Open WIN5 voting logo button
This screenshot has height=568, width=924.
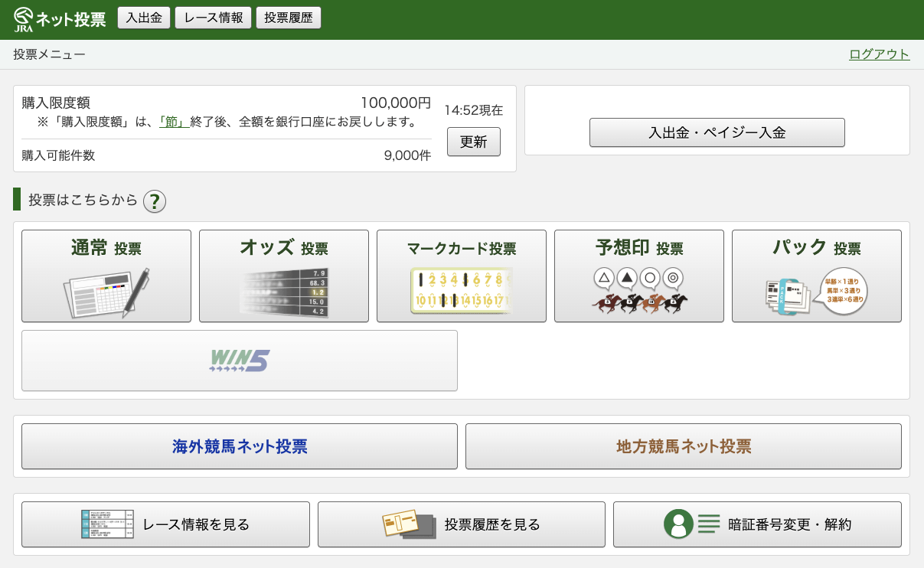click(240, 361)
